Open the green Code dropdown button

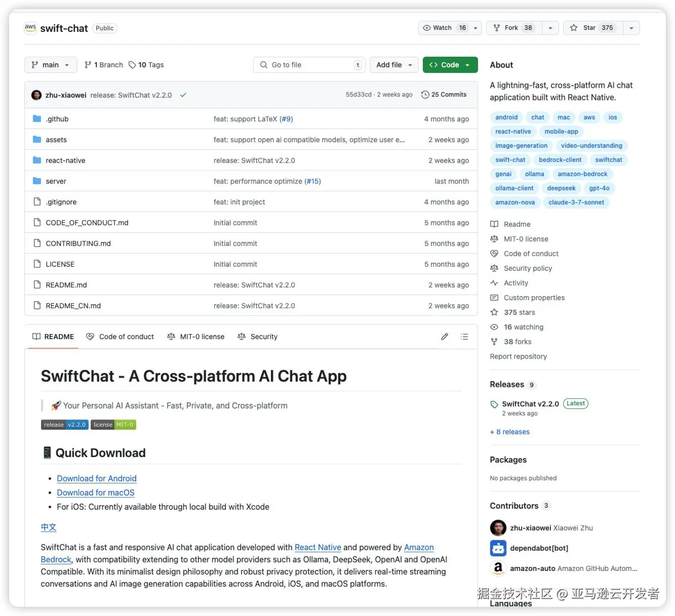(x=450, y=65)
